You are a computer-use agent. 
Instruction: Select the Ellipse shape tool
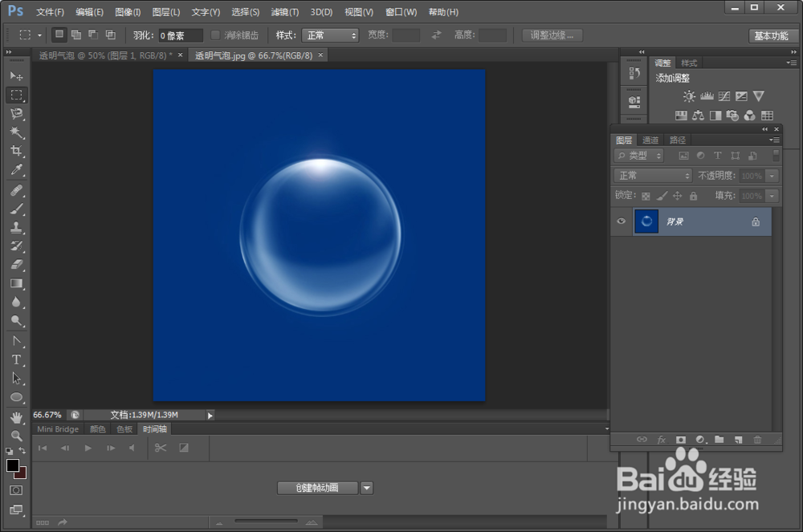tap(16, 397)
